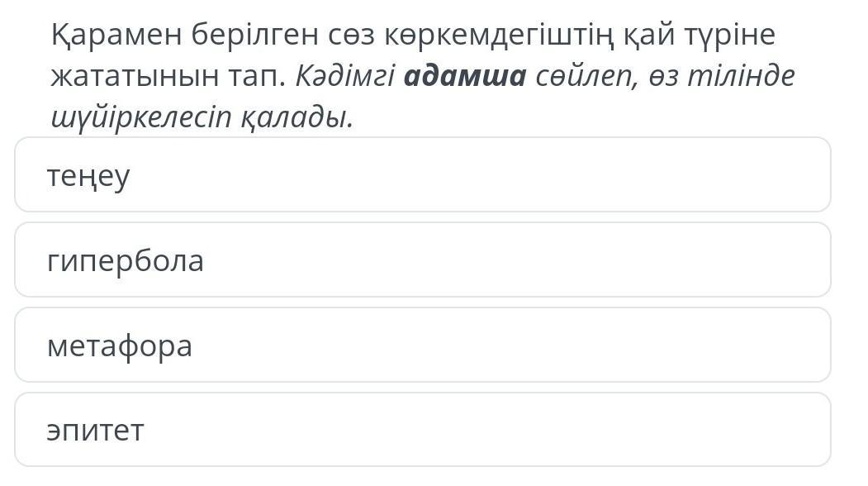Select the answer option теңеу
The height and width of the screenshot is (486, 868).
tap(422, 175)
